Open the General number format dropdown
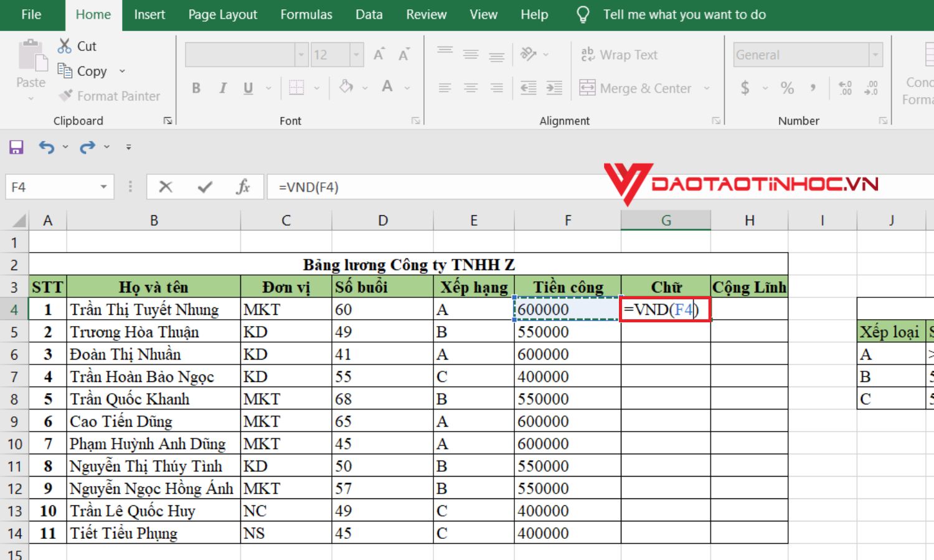The height and width of the screenshot is (560, 934). click(875, 55)
